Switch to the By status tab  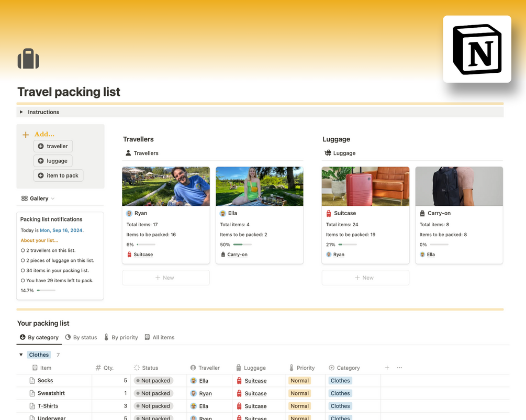(x=81, y=337)
